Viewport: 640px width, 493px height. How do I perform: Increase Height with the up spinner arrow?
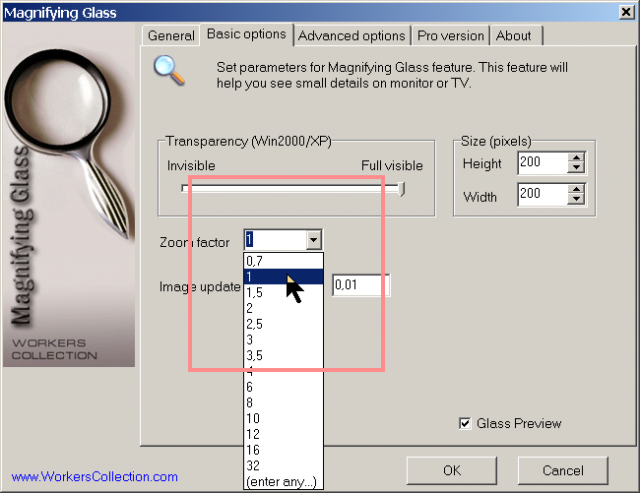pyautogui.click(x=576, y=158)
